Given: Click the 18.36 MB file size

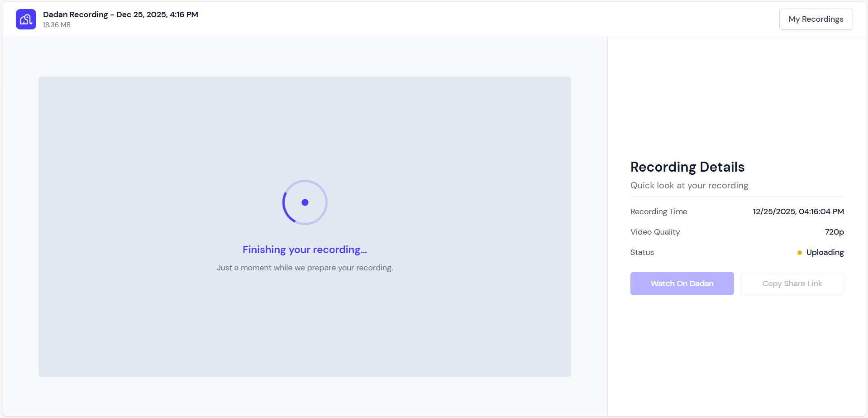Looking at the screenshot, I should point(57,25).
